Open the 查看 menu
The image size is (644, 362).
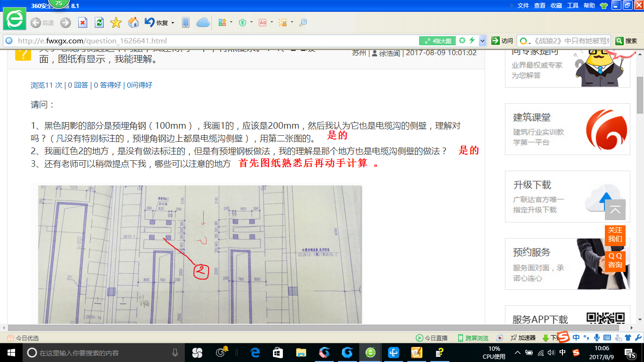540,6
